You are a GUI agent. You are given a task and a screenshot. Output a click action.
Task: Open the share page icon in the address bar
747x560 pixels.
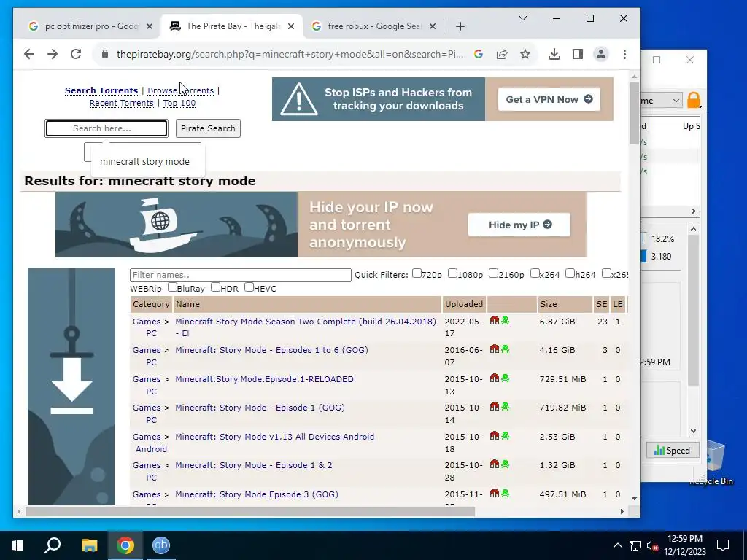(x=502, y=54)
